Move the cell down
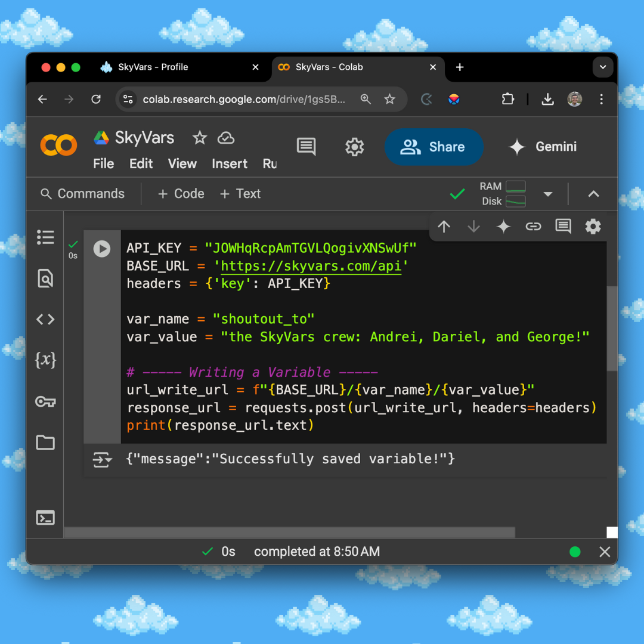644x644 pixels. click(x=473, y=227)
